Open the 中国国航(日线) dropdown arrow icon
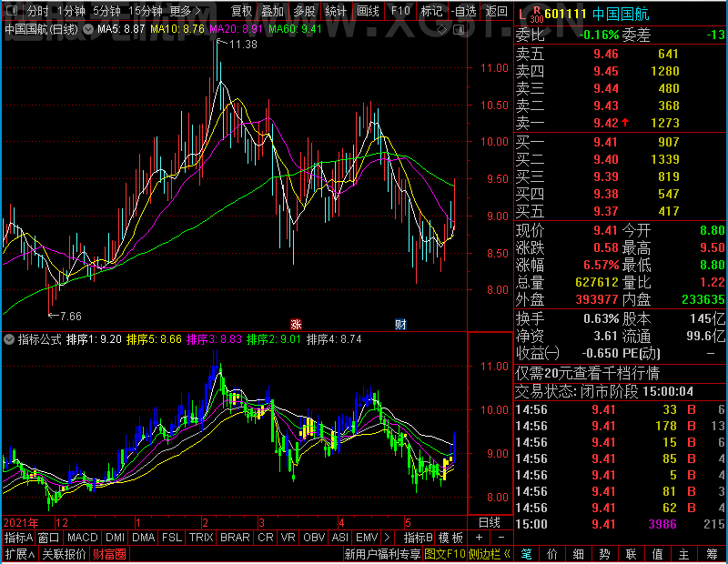 (x=87, y=29)
